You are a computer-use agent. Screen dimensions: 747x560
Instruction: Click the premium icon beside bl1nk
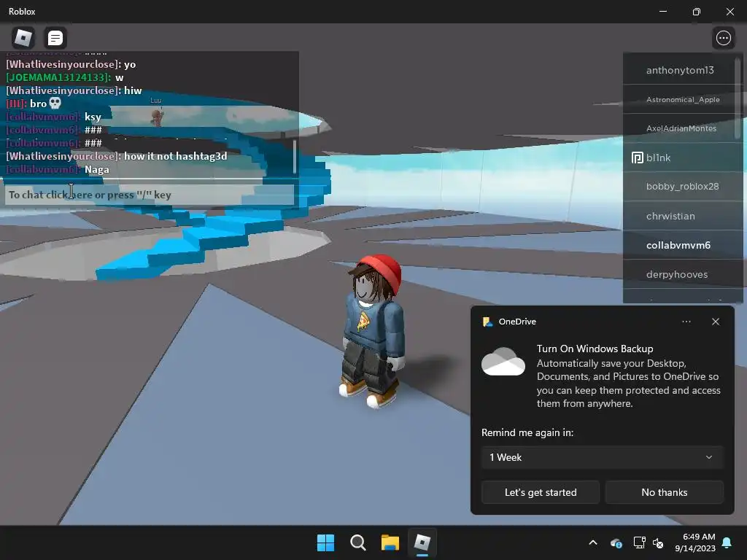click(x=637, y=157)
